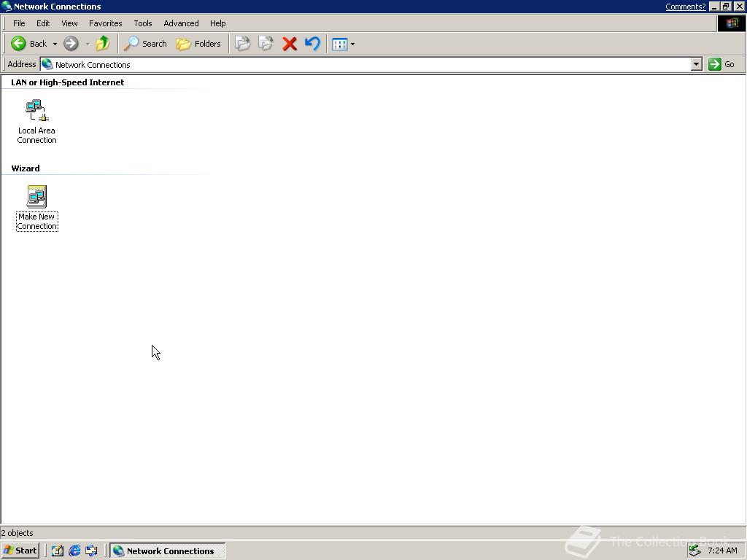Viewport: 747px width, 560px height.
Task: Click the Windows flag throbber logo
Action: point(731,23)
